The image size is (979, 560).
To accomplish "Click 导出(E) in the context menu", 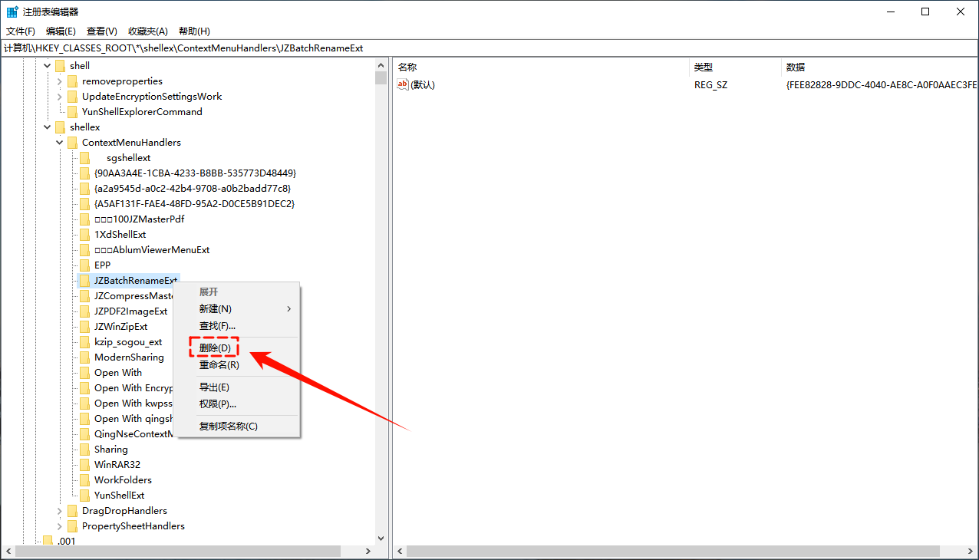I will click(213, 387).
